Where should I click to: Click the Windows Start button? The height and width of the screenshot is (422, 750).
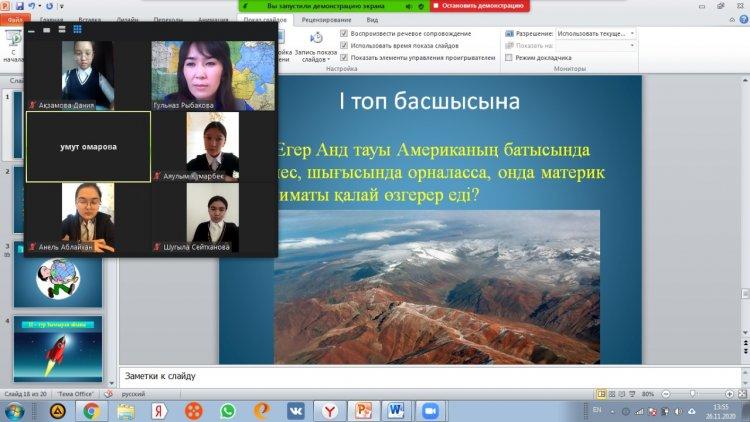(x=15, y=410)
